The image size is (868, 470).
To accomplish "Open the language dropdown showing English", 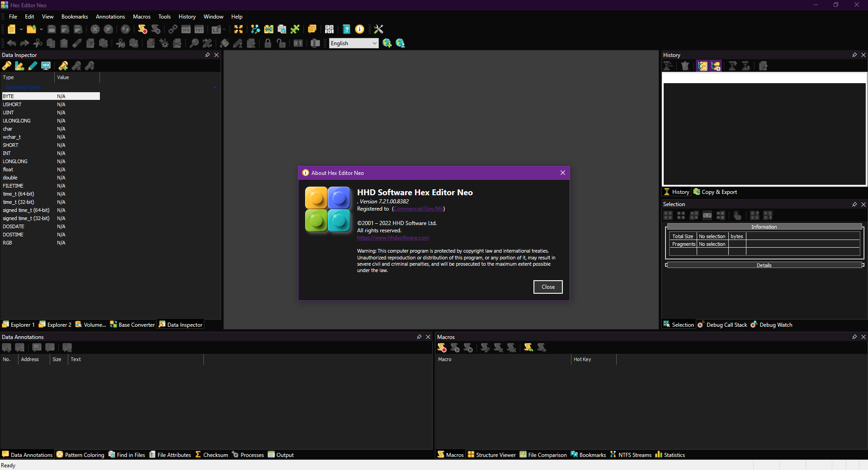I will coord(354,43).
